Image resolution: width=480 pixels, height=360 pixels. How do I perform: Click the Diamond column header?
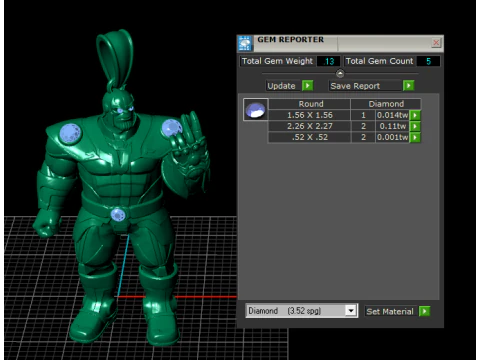386,104
